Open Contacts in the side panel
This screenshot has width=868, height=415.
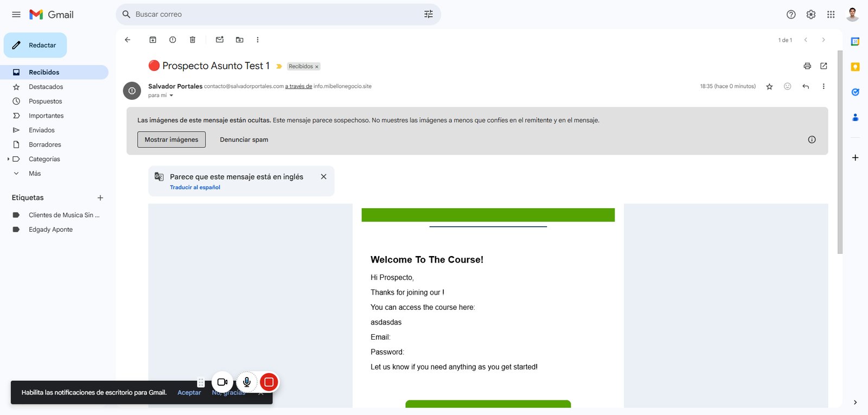[856, 117]
